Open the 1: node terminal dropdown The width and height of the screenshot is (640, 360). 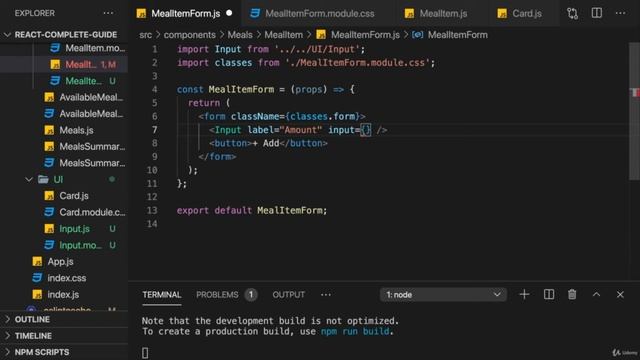(443, 295)
